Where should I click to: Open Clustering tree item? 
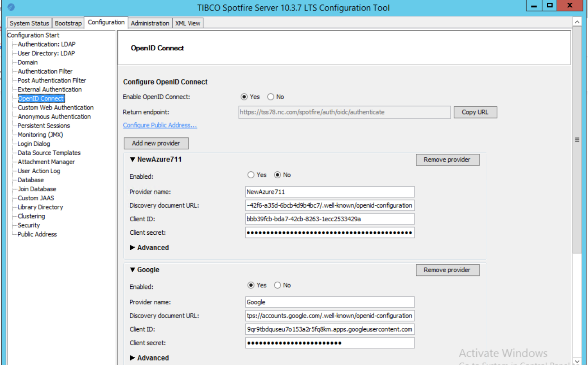(x=31, y=216)
